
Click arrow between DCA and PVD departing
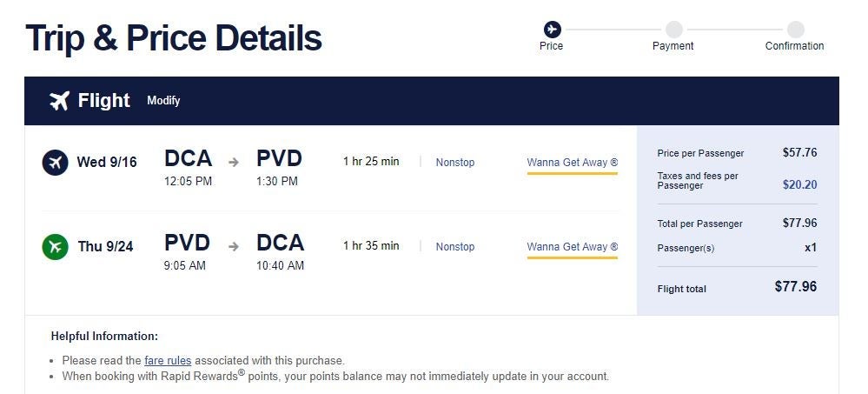234,162
